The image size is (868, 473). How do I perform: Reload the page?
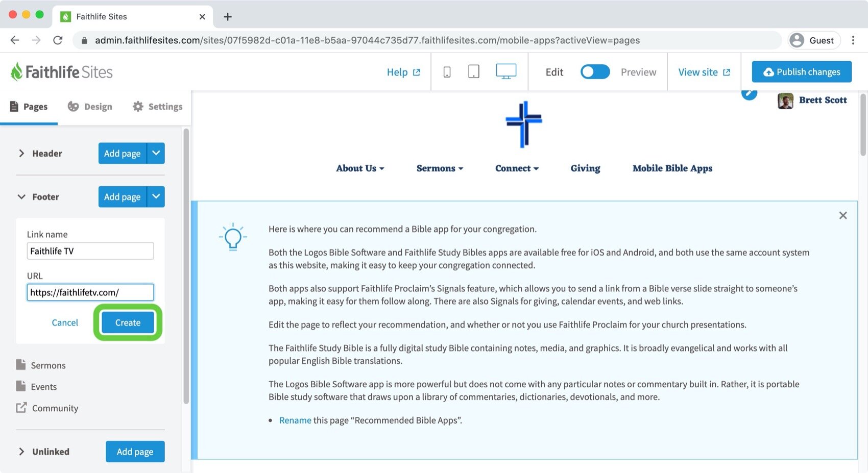pyautogui.click(x=58, y=40)
